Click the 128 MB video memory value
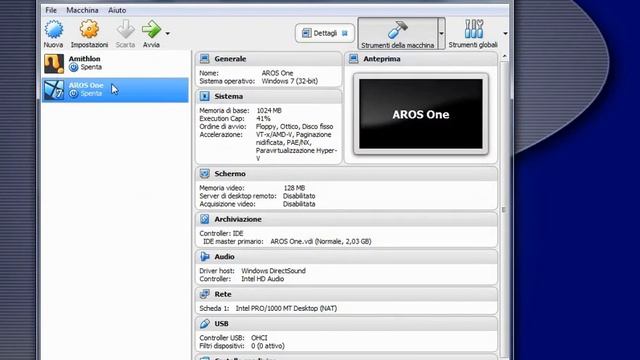The width and height of the screenshot is (640, 360). (x=294, y=188)
